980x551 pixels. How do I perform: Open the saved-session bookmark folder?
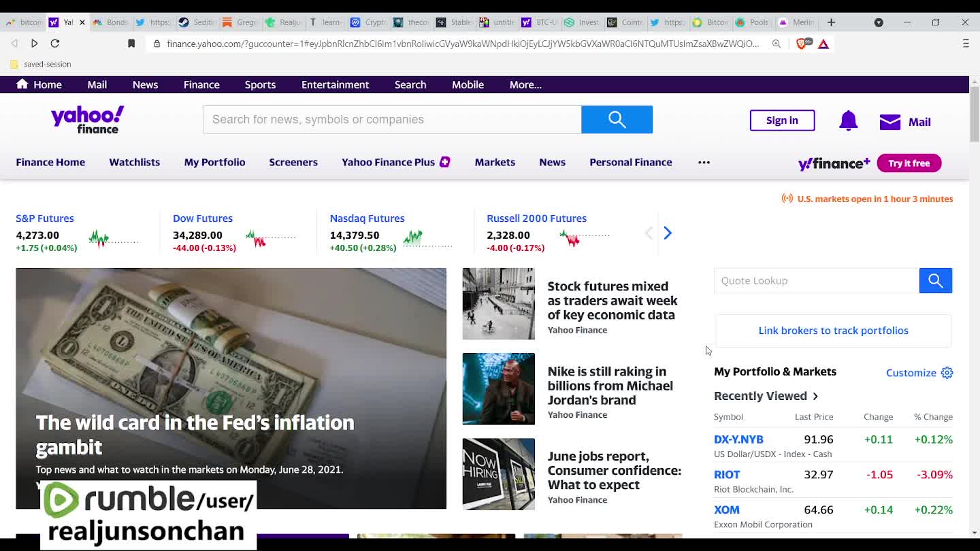(x=41, y=64)
